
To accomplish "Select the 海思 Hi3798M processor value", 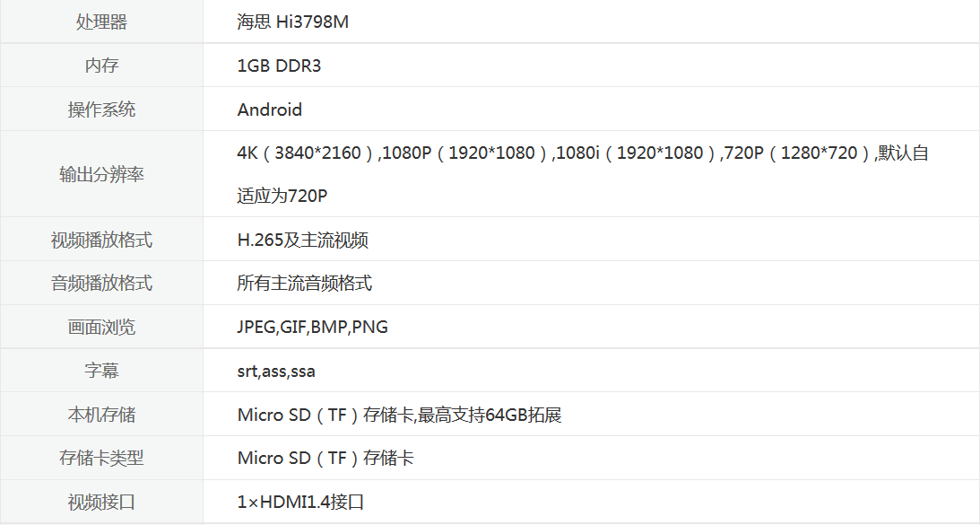I will point(292,22).
